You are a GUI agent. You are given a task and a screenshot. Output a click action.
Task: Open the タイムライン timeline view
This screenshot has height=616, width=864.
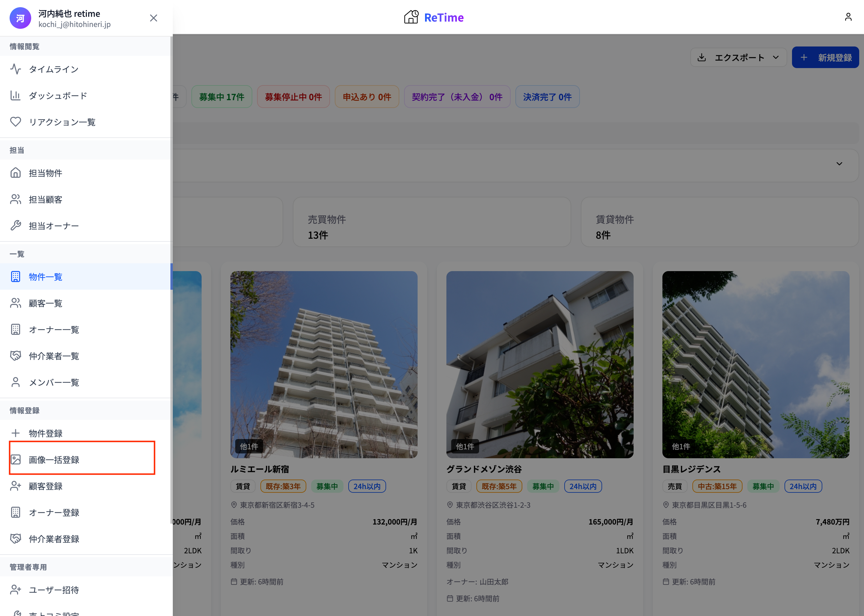[53, 69]
